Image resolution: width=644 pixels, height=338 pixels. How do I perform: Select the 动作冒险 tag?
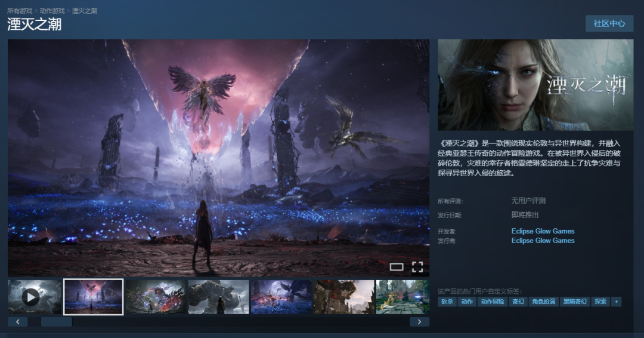[492, 302]
